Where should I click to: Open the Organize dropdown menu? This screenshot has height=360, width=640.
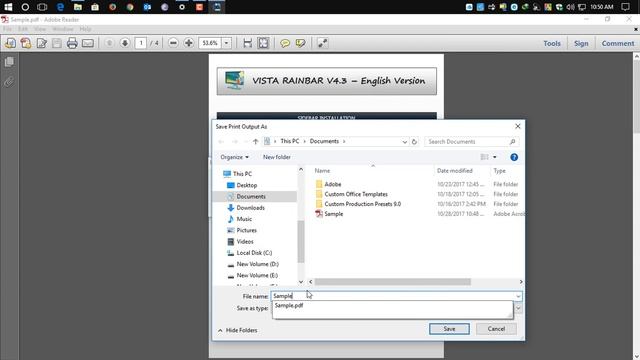[x=234, y=157]
